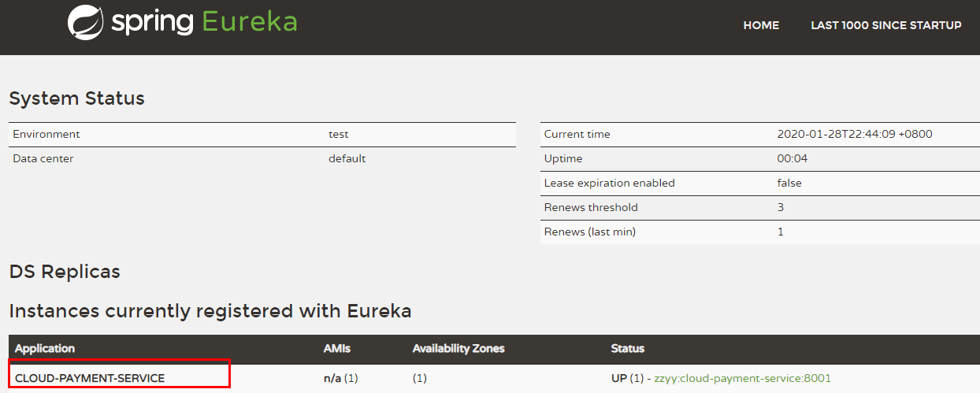Click the Availability Zones column header
This screenshot has height=393, width=980.
[x=458, y=348]
